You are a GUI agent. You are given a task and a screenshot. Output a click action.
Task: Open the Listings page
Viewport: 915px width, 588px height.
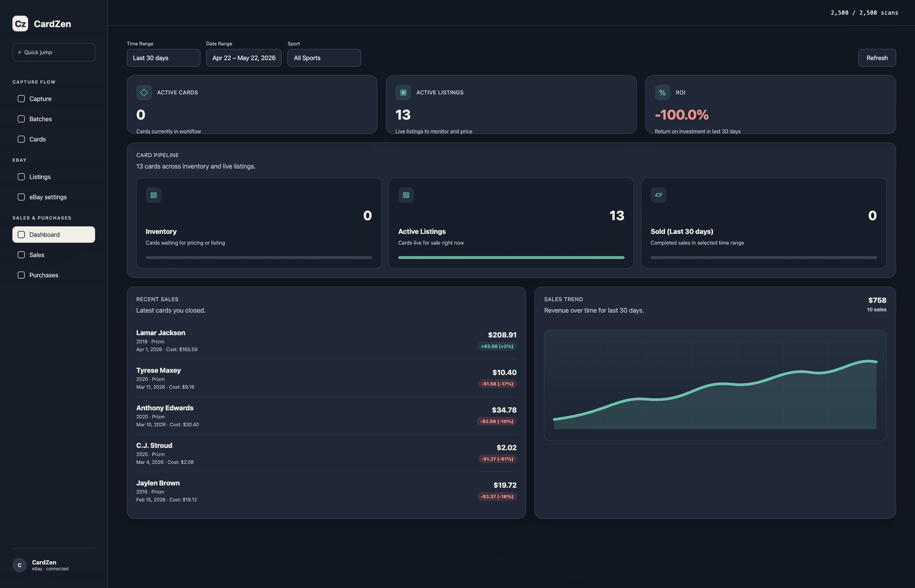pos(54,177)
